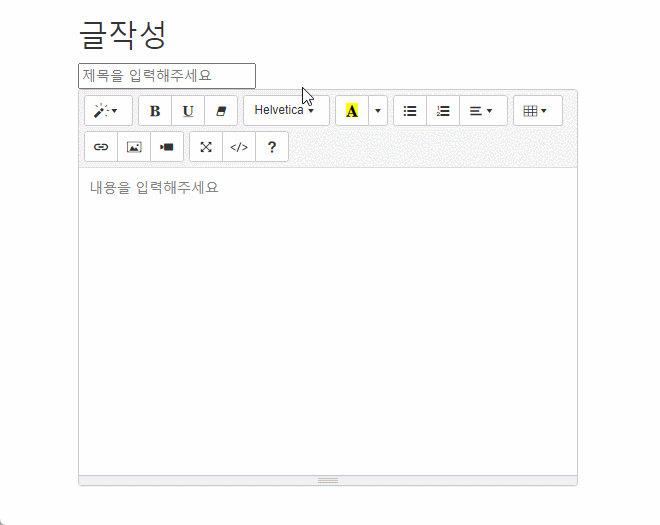Click the title input field
The height and width of the screenshot is (525, 660).
167,76
